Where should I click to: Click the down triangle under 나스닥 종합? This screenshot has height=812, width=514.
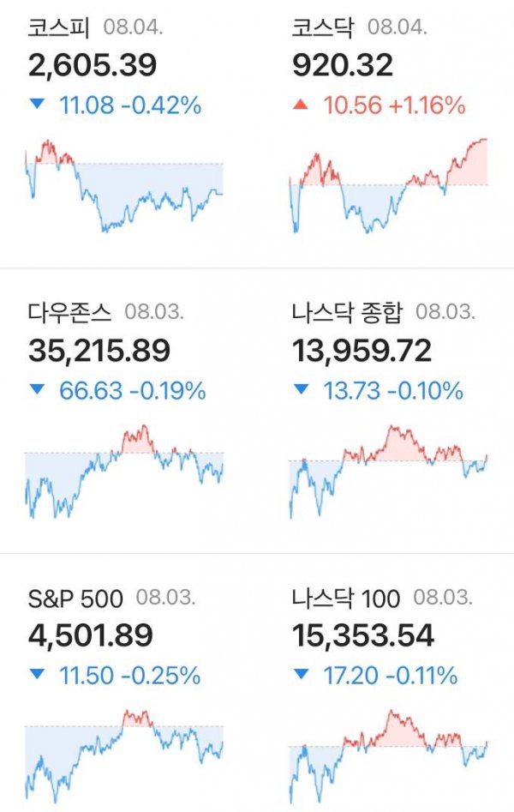[x=301, y=389]
